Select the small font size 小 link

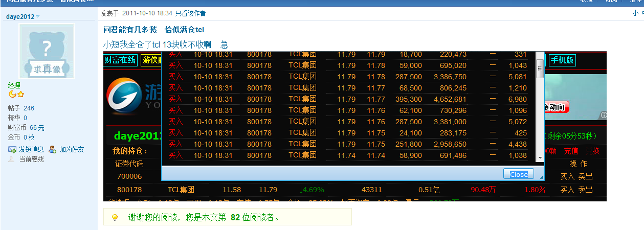[x=635, y=13]
